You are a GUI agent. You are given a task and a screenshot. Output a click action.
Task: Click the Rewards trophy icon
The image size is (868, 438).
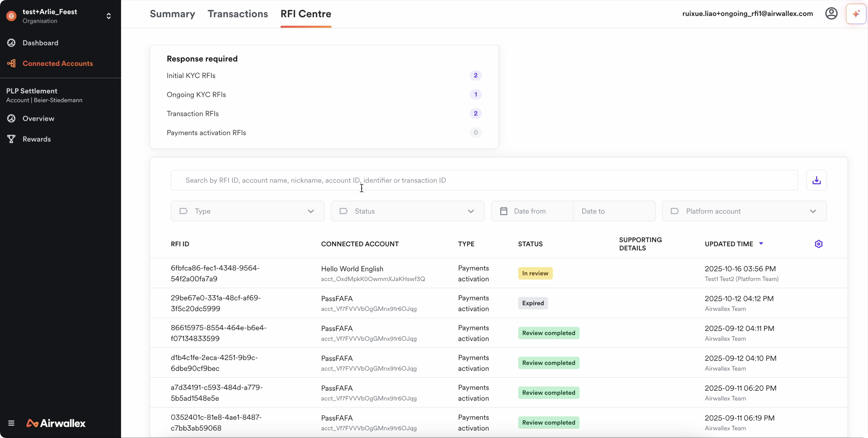(11, 139)
